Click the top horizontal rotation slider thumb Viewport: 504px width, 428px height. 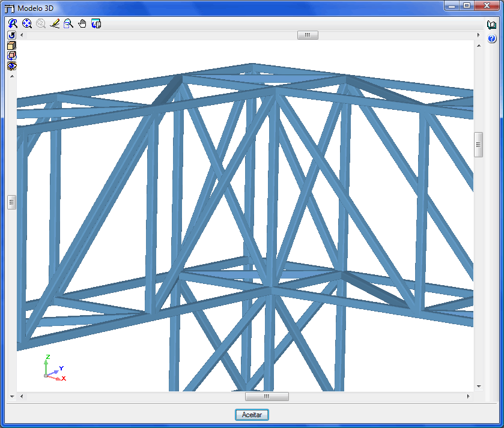pos(308,35)
